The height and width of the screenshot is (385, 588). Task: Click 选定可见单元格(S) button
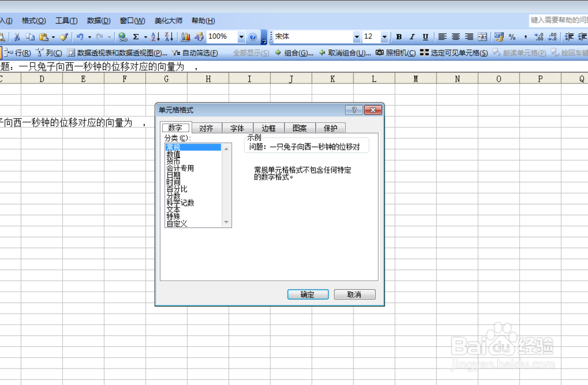click(x=454, y=53)
